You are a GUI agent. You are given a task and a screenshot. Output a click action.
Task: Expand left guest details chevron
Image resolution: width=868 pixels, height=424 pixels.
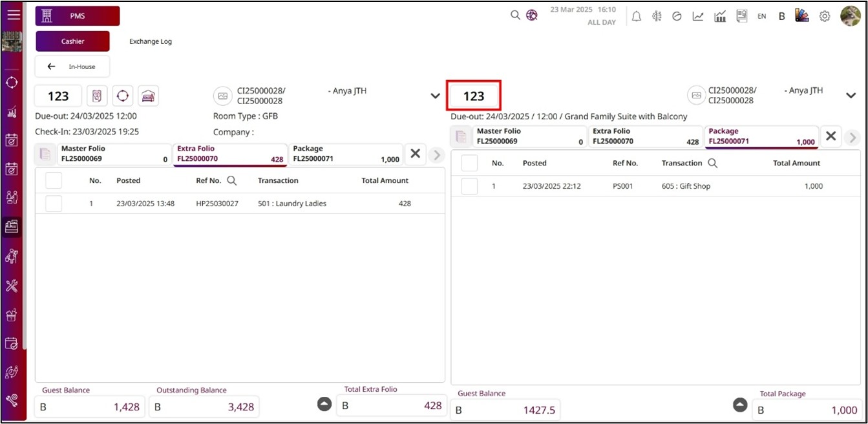[x=435, y=96]
